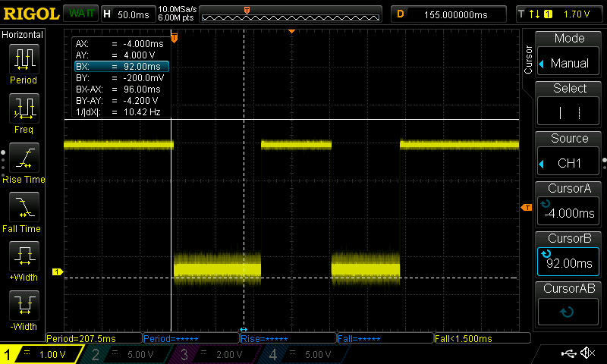Toggle the speaker sound icon
The height and width of the screenshot is (364, 607).
[588, 353]
